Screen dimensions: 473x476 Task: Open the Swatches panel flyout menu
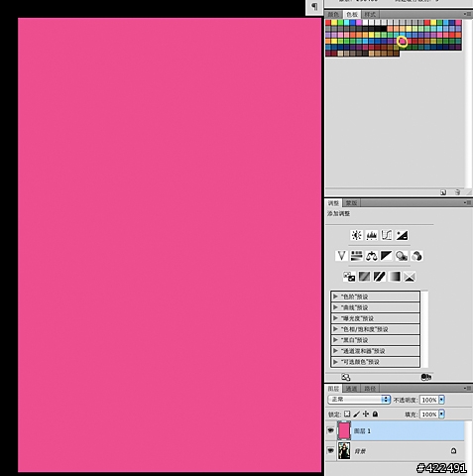(467, 14)
